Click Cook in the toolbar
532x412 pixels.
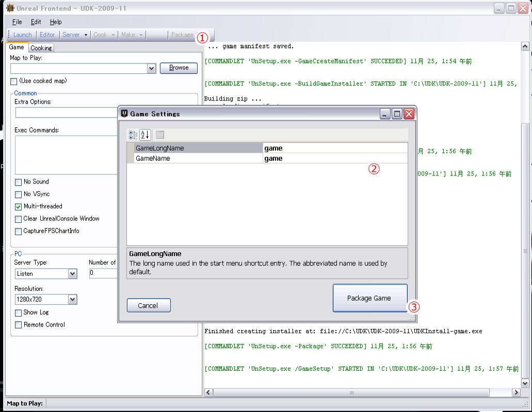pyautogui.click(x=100, y=35)
